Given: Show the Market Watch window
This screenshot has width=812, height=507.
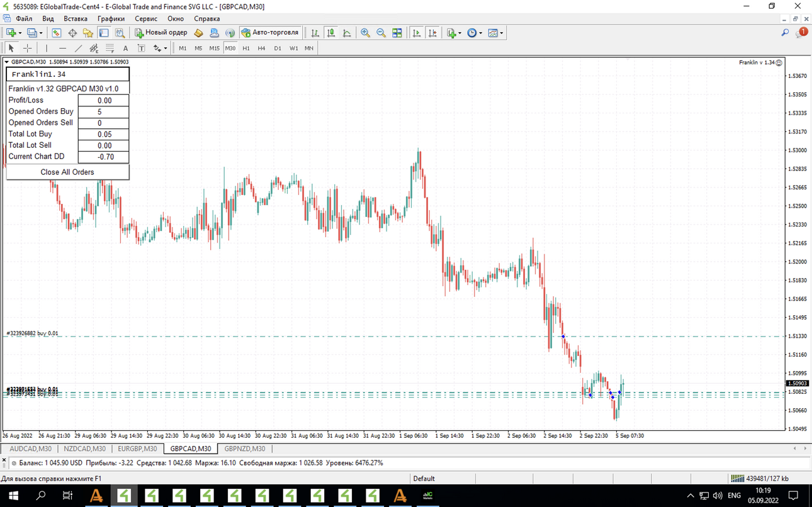Looking at the screenshot, I should click(57, 33).
